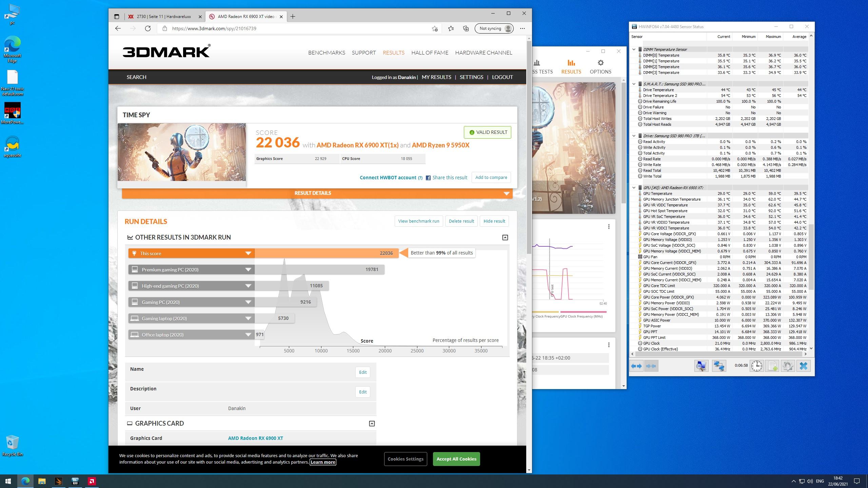The height and width of the screenshot is (488, 868).
Task: Click Time Spy result thumbnail image
Action: click(x=182, y=152)
